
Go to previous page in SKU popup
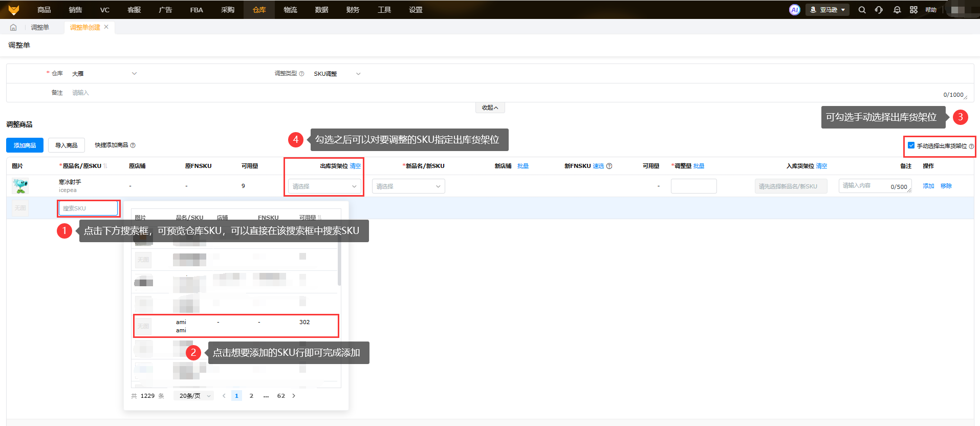(x=224, y=396)
